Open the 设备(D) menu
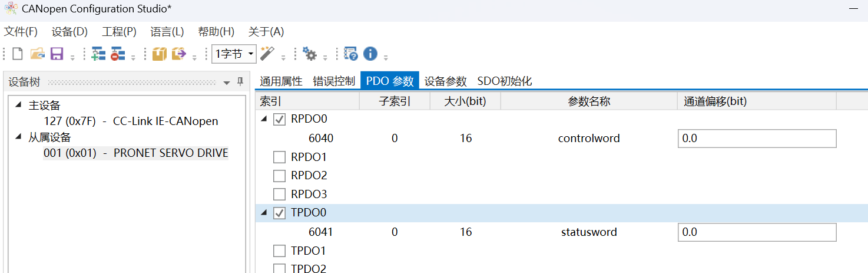868x273 pixels. tap(69, 31)
